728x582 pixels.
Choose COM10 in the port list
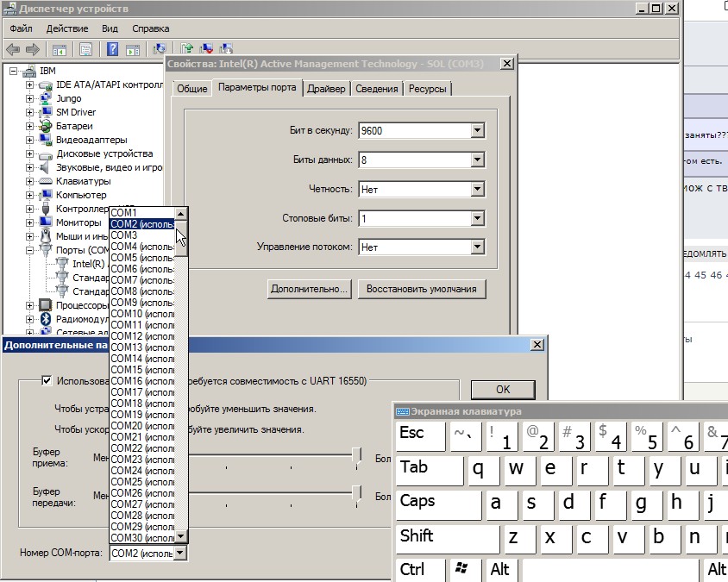[x=142, y=314]
